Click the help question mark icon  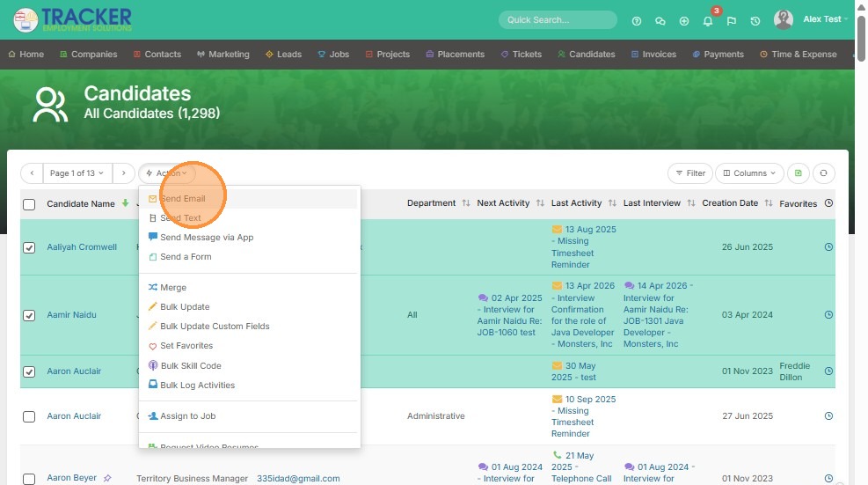coord(637,21)
